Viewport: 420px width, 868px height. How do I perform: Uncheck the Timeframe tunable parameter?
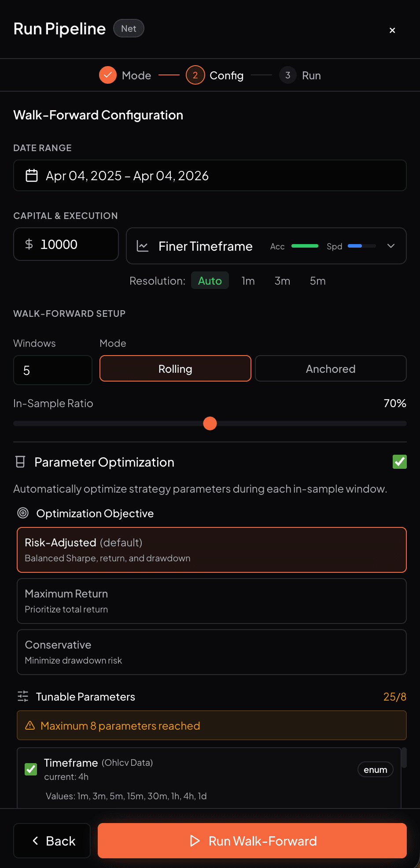click(30, 769)
